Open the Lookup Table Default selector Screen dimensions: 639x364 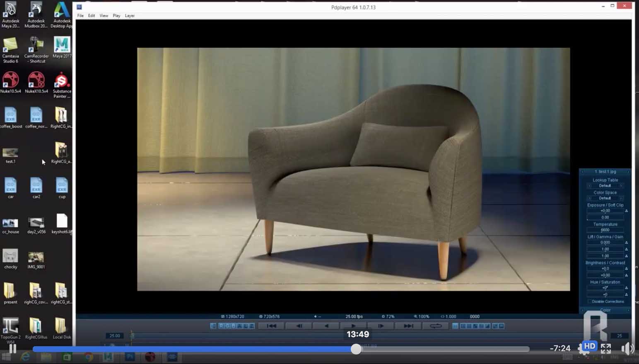[605, 186]
